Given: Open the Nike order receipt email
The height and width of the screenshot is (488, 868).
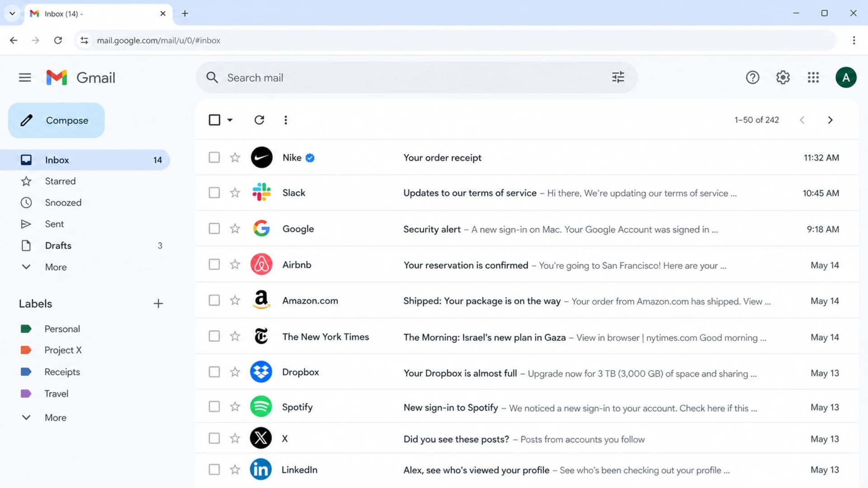Looking at the screenshot, I should (527, 157).
